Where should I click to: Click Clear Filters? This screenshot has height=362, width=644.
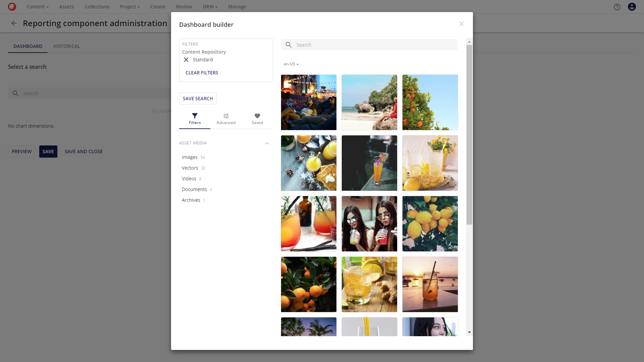202,73
